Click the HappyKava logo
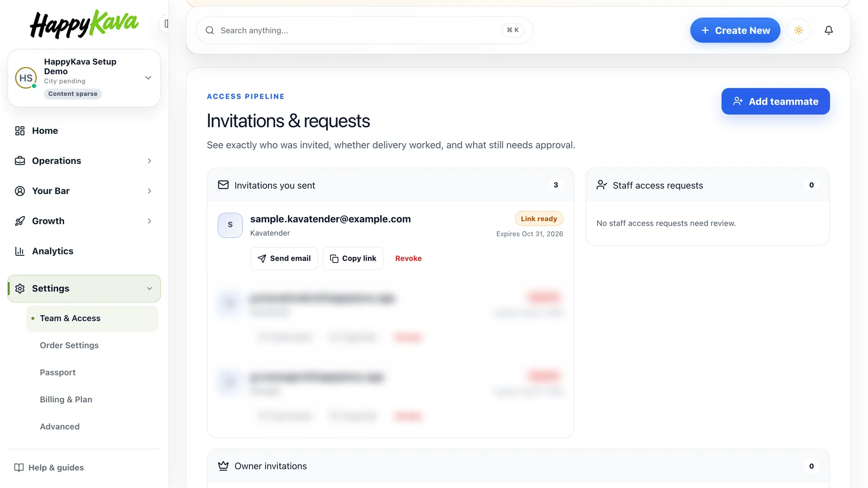 (x=84, y=24)
